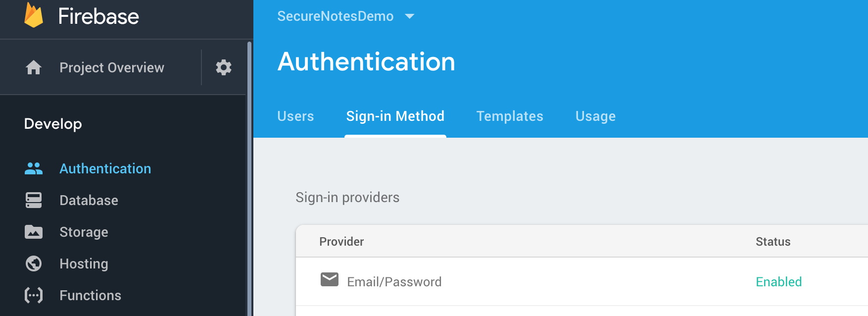Open the Email/Password provider row
The width and height of the screenshot is (868, 316).
[x=581, y=281]
